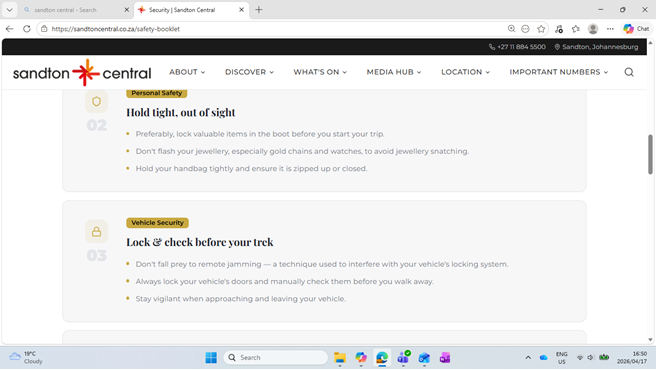Viewport: 657px width, 370px height.
Task: Go back to the previous page
Action: (x=10, y=29)
